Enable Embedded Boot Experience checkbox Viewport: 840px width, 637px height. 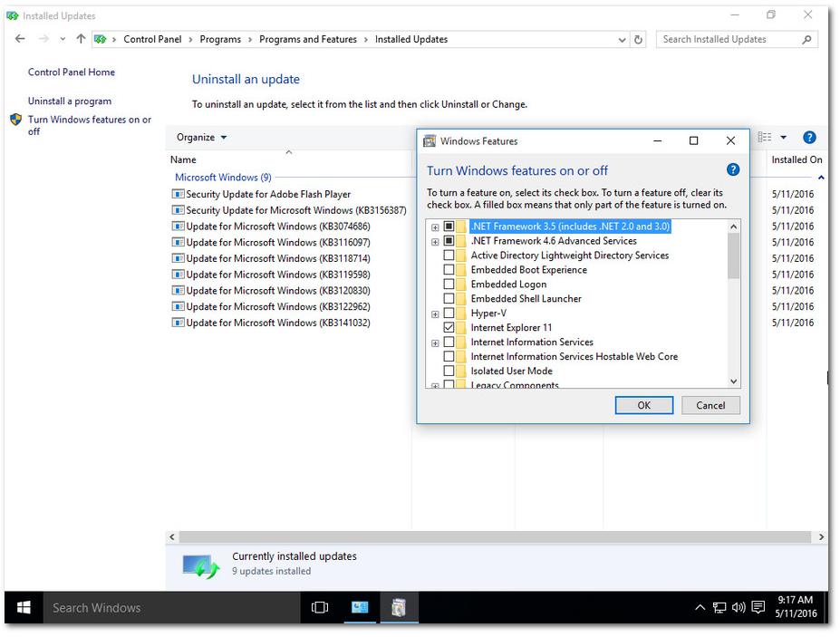(x=449, y=270)
